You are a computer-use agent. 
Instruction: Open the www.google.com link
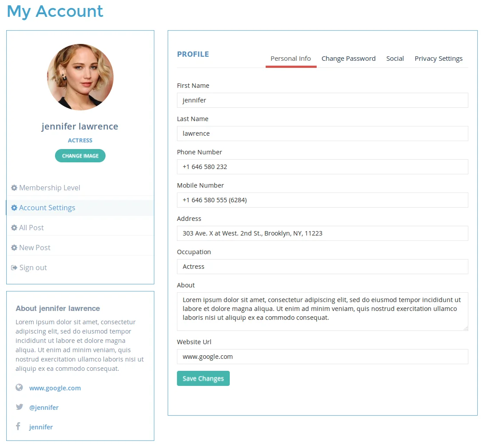click(55, 387)
